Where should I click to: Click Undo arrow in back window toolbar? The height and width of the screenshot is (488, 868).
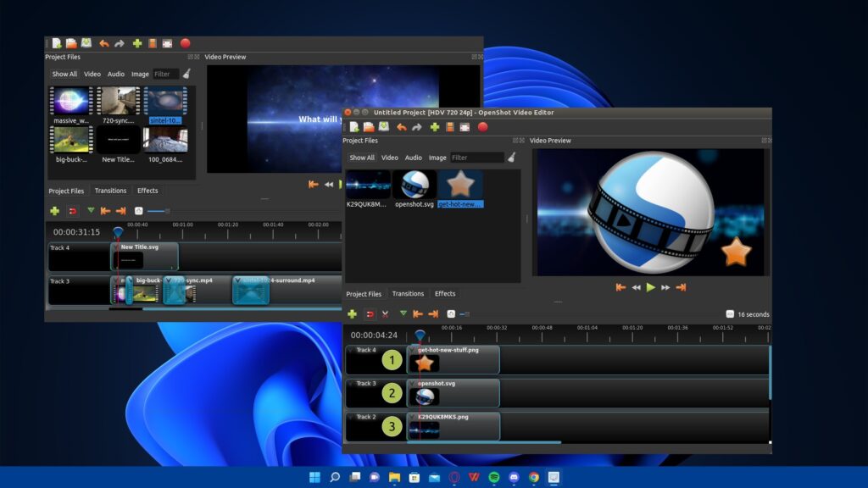[x=104, y=43]
